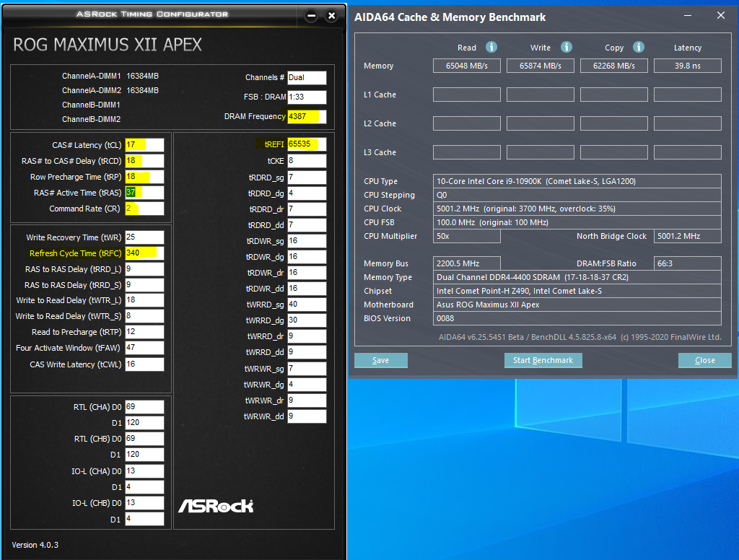Click the tWRRD_sg field showing 40
739x560 pixels.
coord(307,305)
